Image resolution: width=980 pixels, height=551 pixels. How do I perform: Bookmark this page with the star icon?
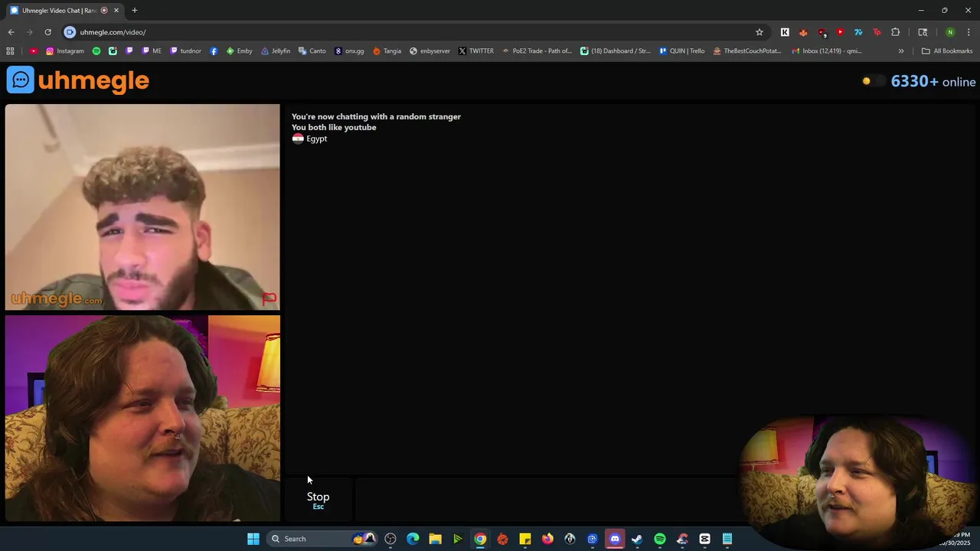tap(759, 32)
